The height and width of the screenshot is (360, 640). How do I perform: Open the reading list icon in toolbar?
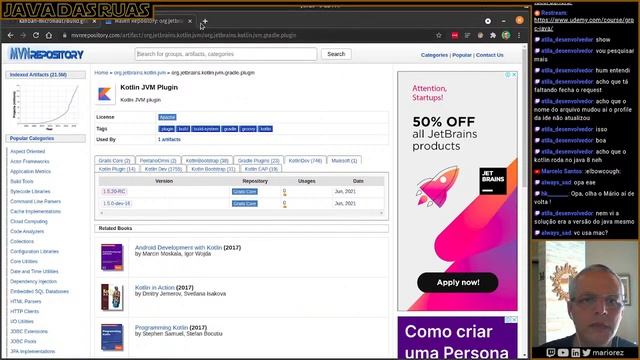[467, 36]
